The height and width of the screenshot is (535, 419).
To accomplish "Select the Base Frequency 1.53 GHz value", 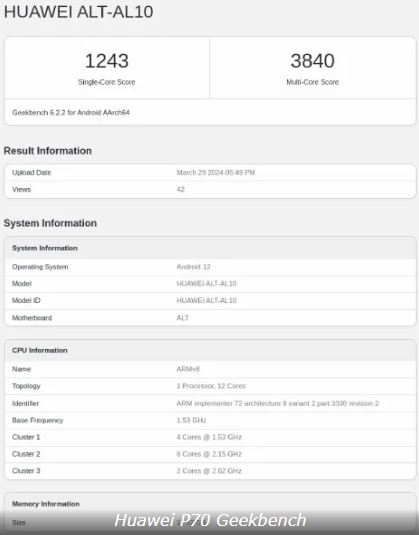I will pos(191,420).
